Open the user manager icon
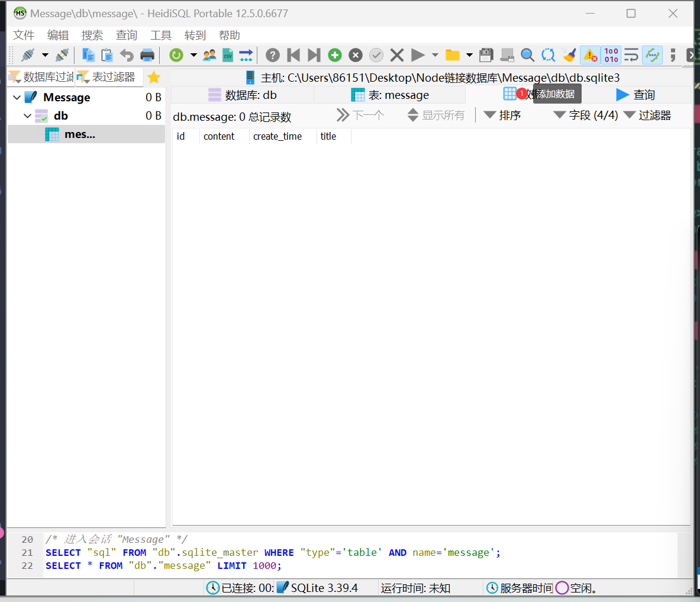The height and width of the screenshot is (602, 700). pyautogui.click(x=209, y=56)
